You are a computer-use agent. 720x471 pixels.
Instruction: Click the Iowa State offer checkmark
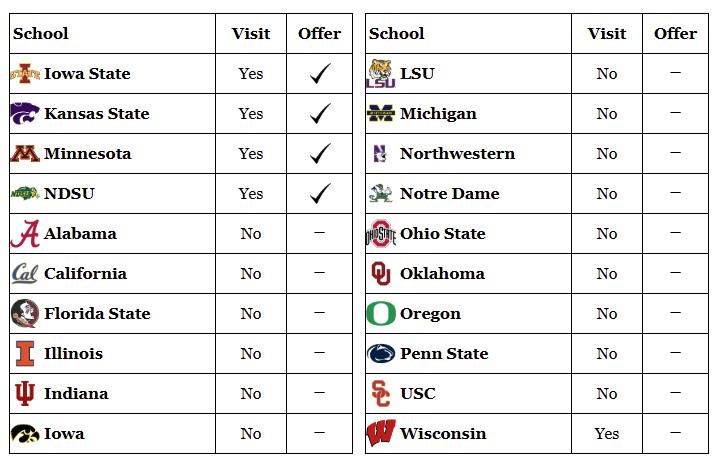click(320, 74)
